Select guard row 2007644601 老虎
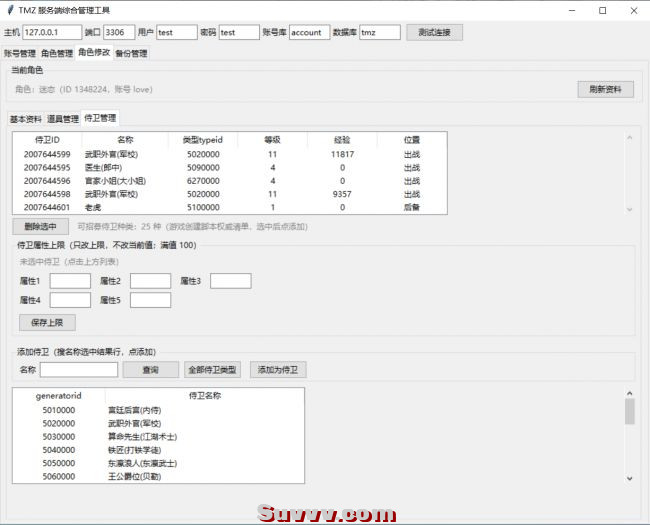Viewport: 650px width, 525px height. tap(230, 207)
